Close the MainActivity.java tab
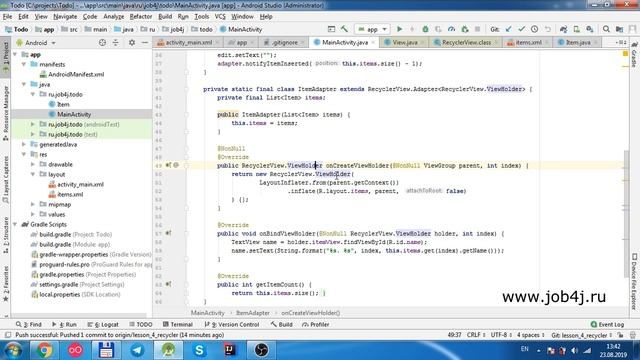This screenshot has width=640, height=360. tap(373, 42)
